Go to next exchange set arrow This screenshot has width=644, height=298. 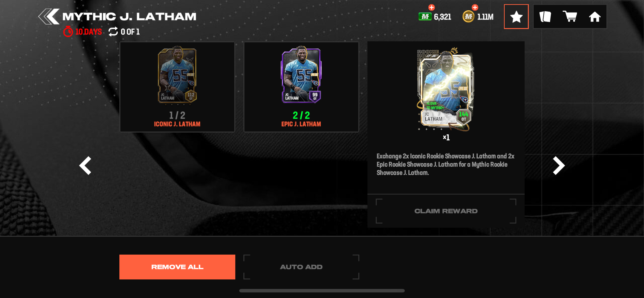[558, 165]
